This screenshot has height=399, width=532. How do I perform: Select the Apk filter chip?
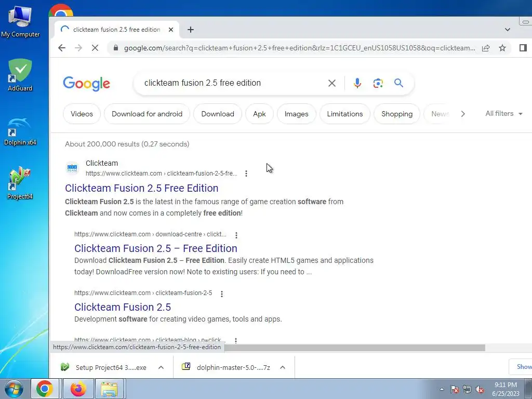click(x=259, y=114)
